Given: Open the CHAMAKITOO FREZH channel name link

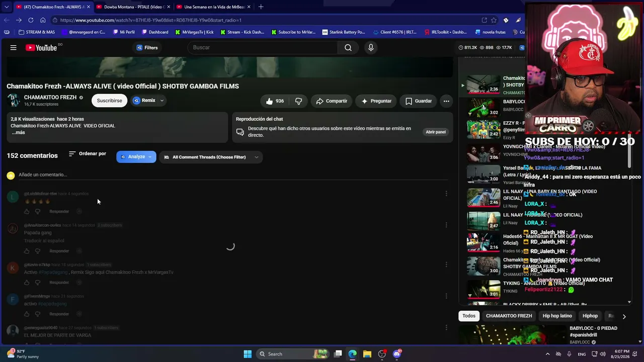Looking at the screenshot, I should [x=50, y=98].
